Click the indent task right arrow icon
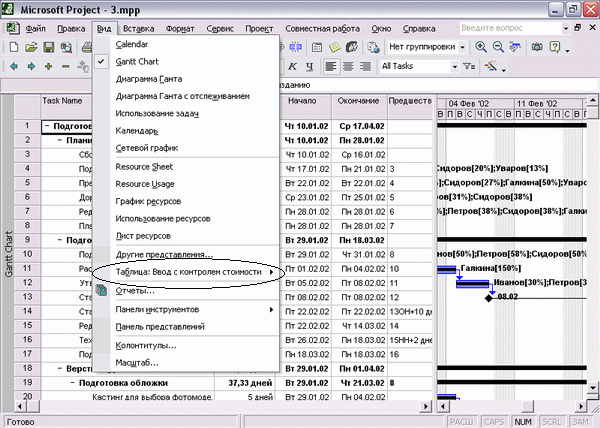Viewport: 600px width, 428px height. tap(31, 67)
